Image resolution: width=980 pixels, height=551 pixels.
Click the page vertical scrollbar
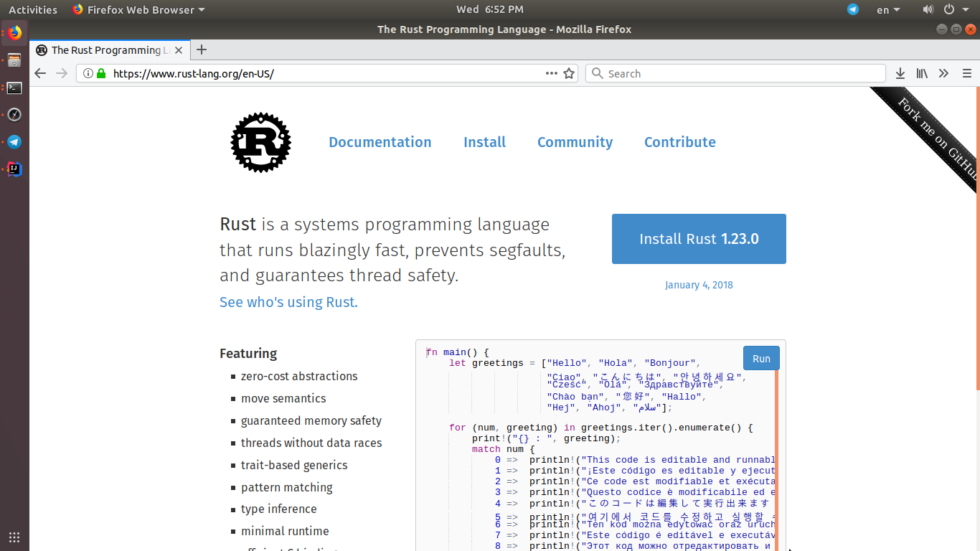click(x=977, y=237)
